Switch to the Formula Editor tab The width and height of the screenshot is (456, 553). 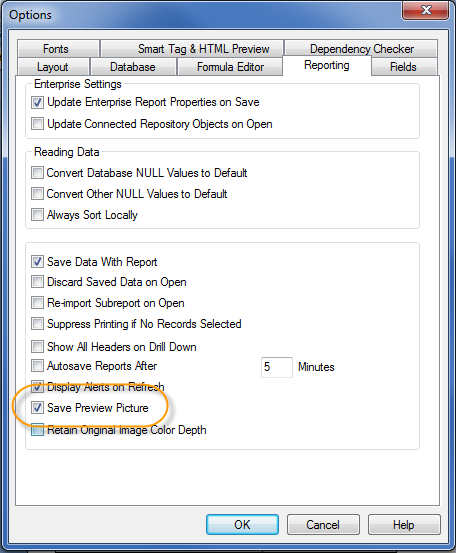pyautogui.click(x=230, y=67)
